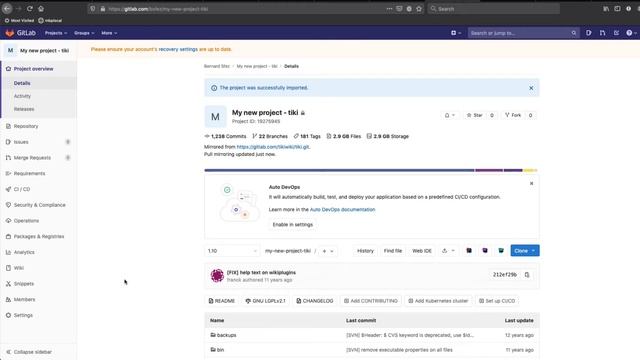Open the Most Visited bookmark

(x=19, y=20)
